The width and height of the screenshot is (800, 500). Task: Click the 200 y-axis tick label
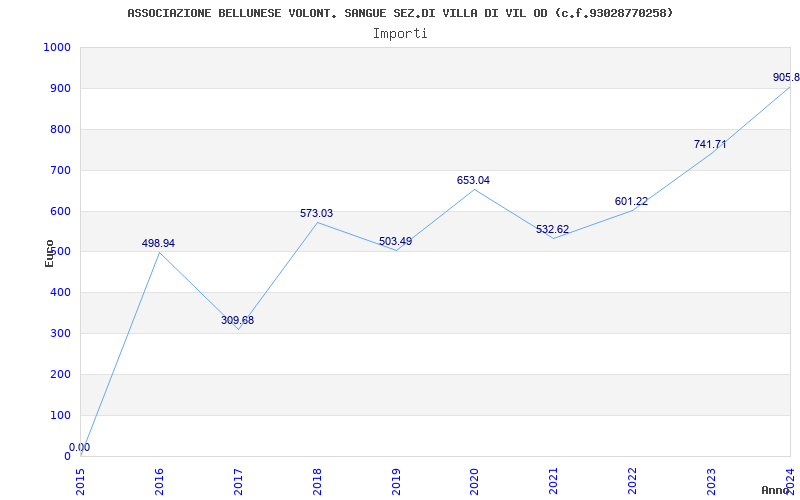point(60,374)
